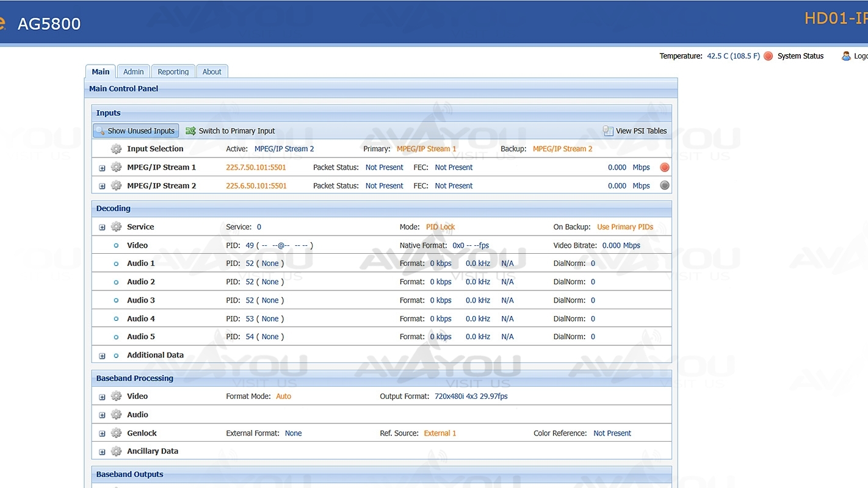Click Switch to Primary Input button
Viewport: 868px width, 488px height.
(x=230, y=131)
